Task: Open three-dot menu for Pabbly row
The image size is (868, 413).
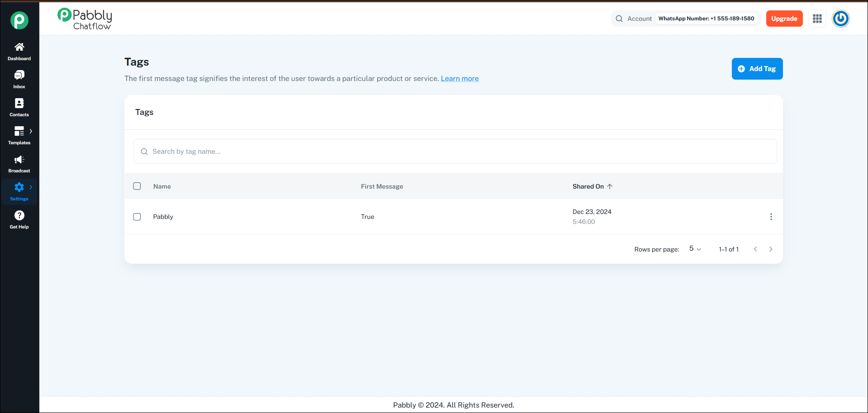Action: point(771,217)
